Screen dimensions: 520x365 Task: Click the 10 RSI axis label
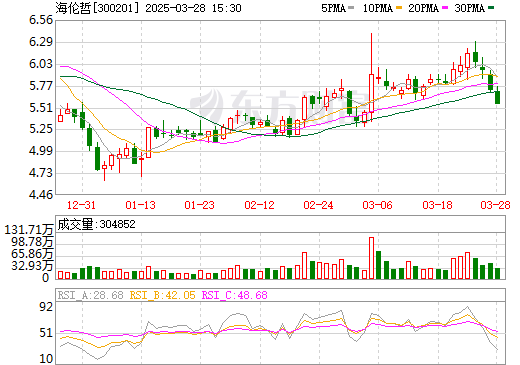point(46,359)
